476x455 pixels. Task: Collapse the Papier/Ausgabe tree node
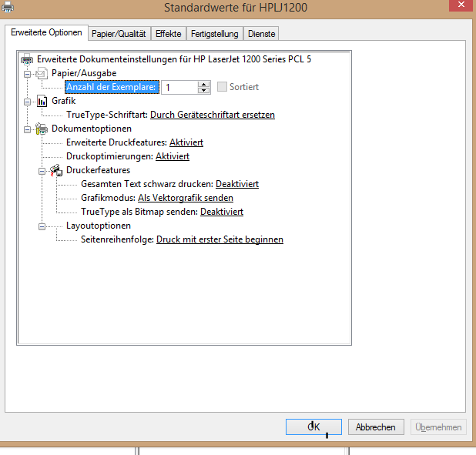click(x=27, y=74)
